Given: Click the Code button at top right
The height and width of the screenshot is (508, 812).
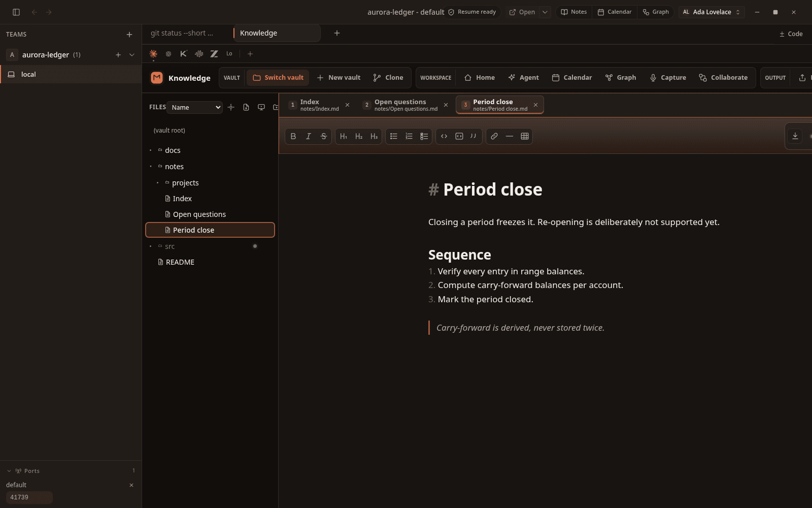Looking at the screenshot, I should click(791, 34).
